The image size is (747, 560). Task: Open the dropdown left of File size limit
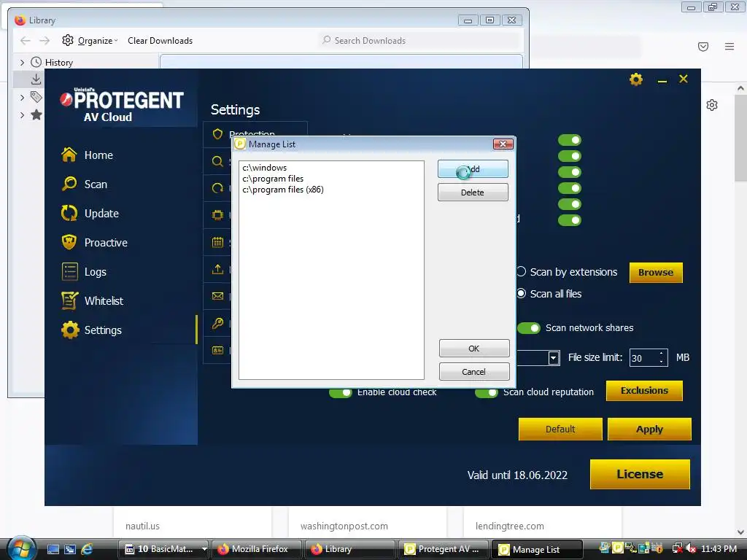point(553,357)
